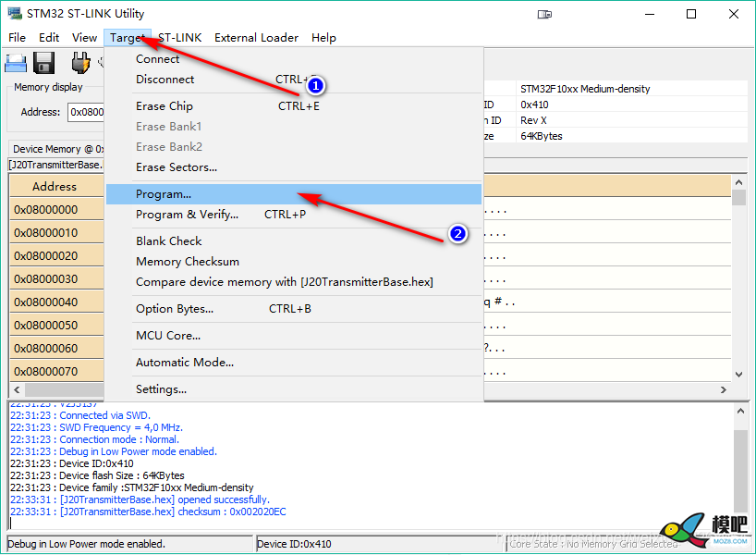
Task: Open Option Bytes... menu entry
Action: [294, 309]
